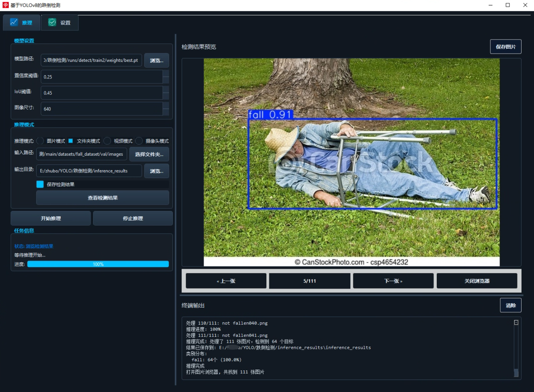This screenshot has height=392, width=534.
Task: Switch to the 设置 tab
Action: coord(60,22)
